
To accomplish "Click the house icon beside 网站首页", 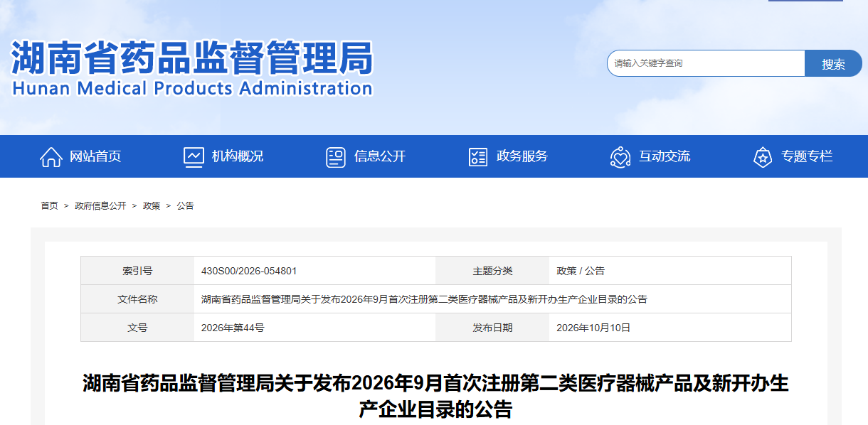I will (x=51, y=157).
